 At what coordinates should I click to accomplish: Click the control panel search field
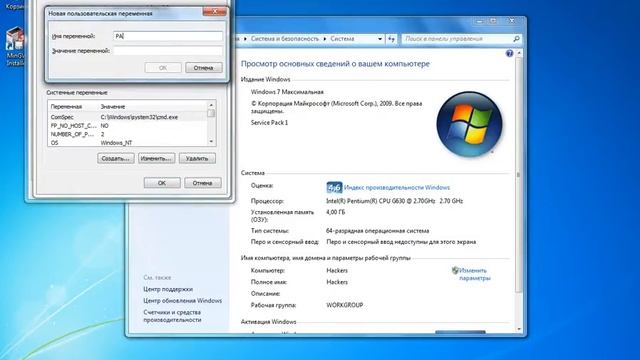(456, 39)
